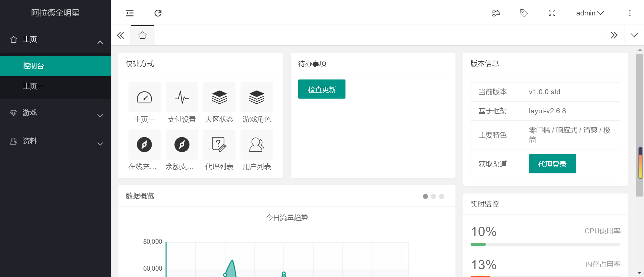This screenshot has height=277, width=644.
Task: Click the 获取渠道 label cell
Action: click(x=496, y=164)
